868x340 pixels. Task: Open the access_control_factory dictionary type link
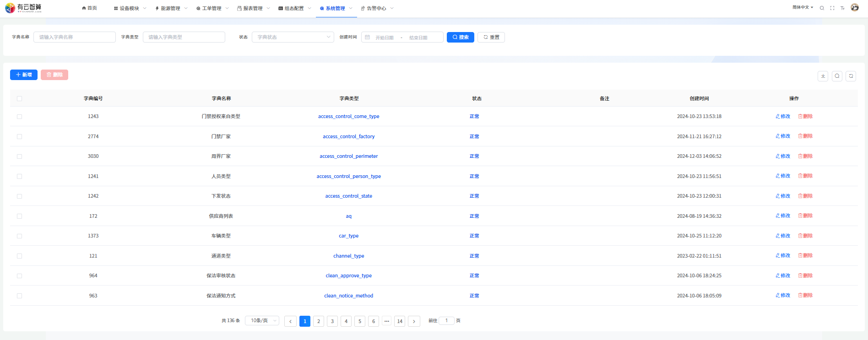[x=348, y=136]
